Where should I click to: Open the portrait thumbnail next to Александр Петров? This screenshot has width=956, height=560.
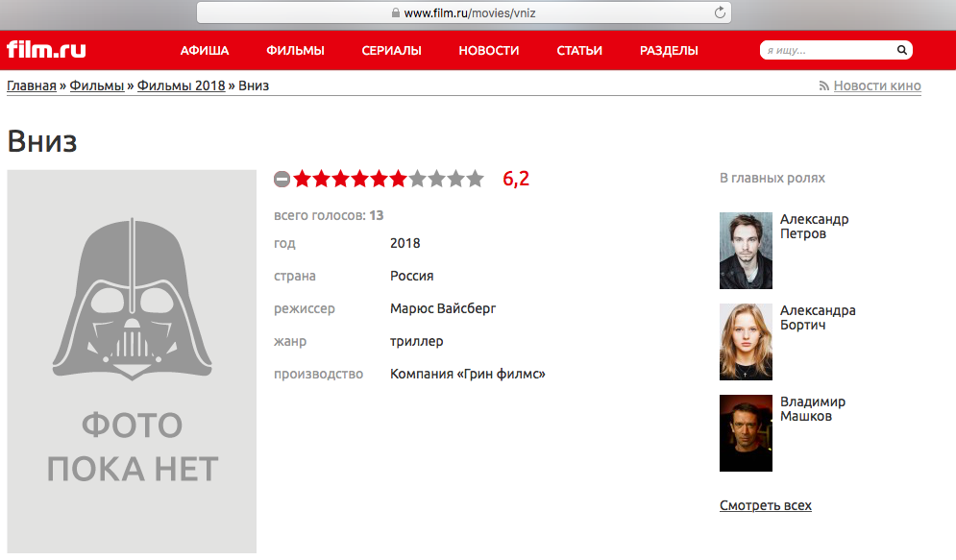click(746, 251)
